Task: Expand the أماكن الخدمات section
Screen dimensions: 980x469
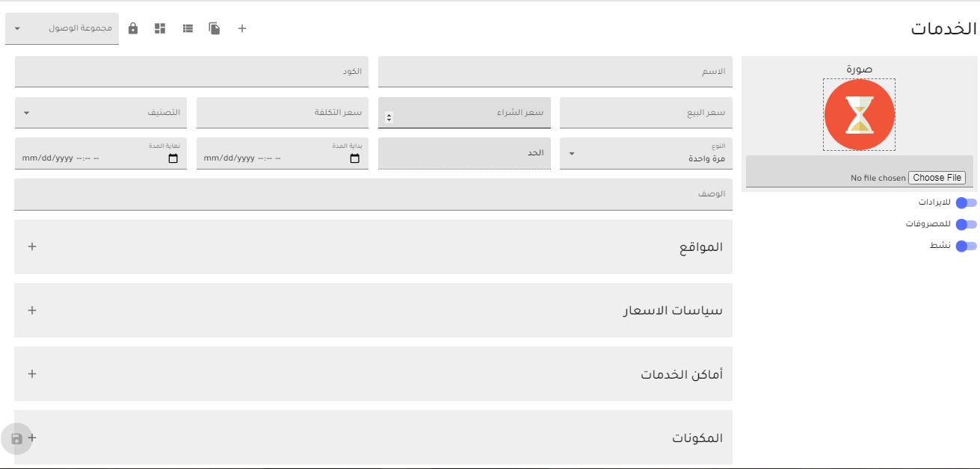Action: tap(31, 373)
